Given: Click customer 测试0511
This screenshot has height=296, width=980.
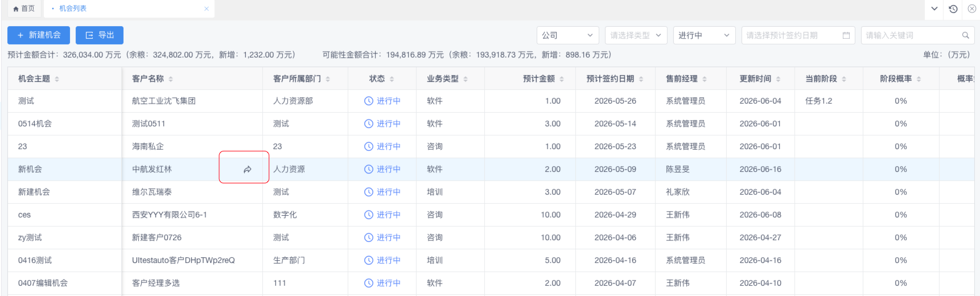Looking at the screenshot, I should click(x=149, y=124).
